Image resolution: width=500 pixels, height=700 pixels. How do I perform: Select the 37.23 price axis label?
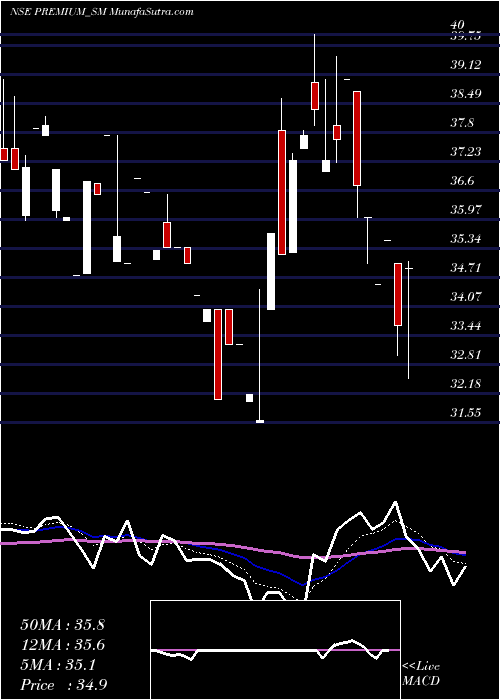click(x=466, y=152)
